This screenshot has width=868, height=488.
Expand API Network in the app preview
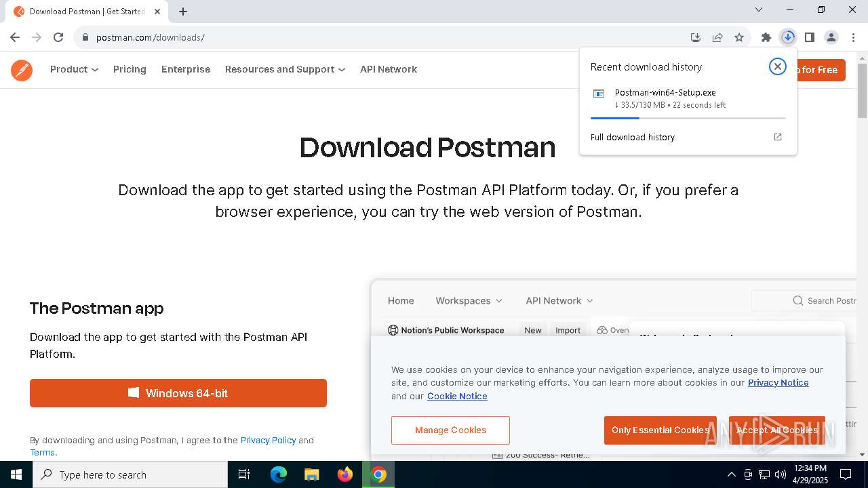pos(559,300)
